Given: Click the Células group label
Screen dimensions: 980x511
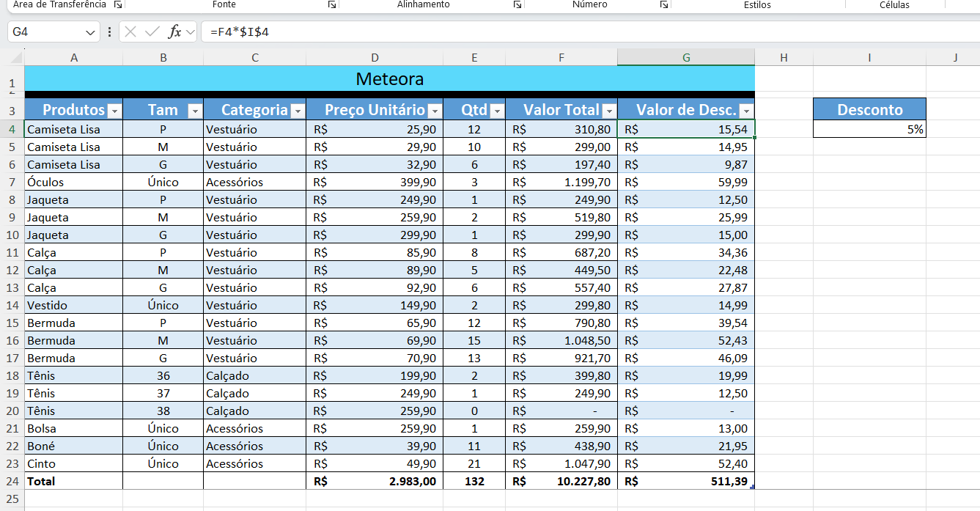Looking at the screenshot, I should [894, 4].
